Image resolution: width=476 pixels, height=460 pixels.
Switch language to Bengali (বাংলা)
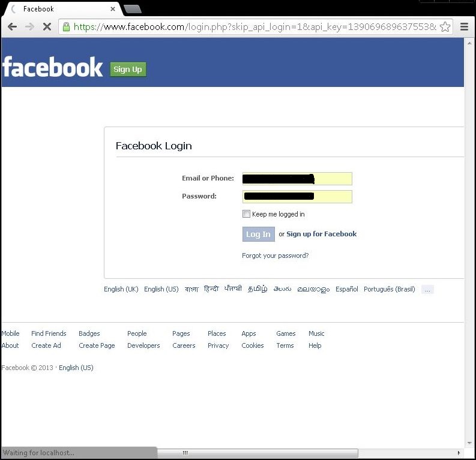click(191, 289)
